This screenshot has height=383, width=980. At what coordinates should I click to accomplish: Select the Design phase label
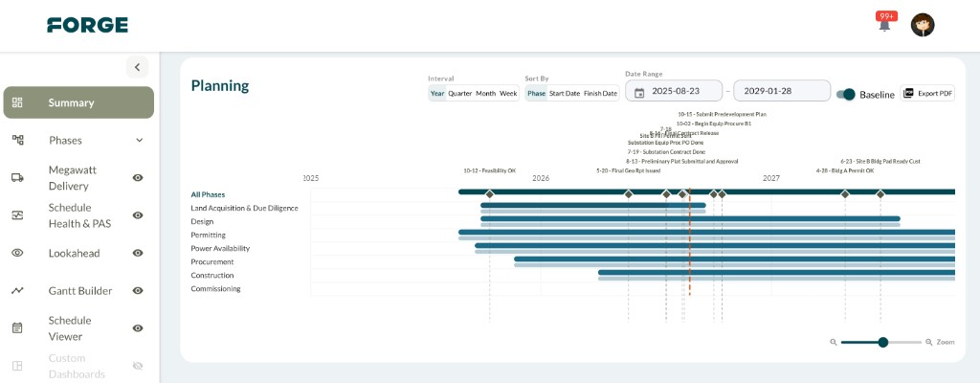point(202,221)
